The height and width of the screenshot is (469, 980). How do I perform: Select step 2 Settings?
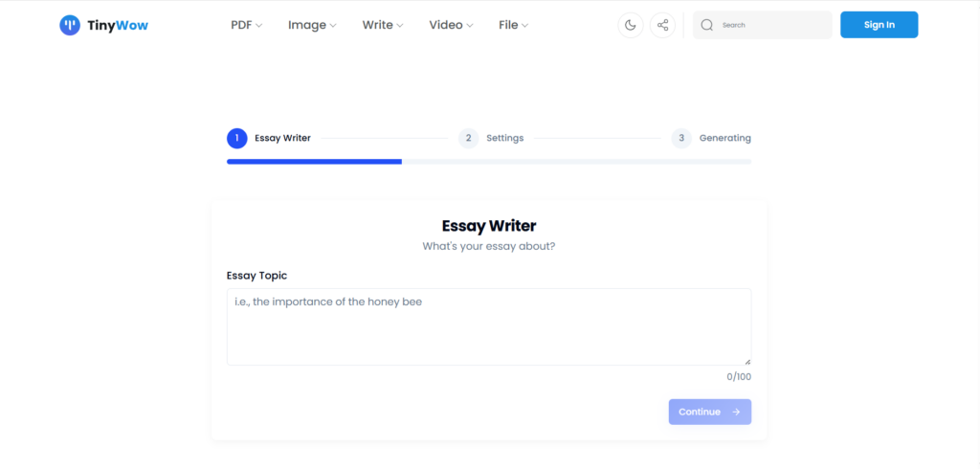491,138
